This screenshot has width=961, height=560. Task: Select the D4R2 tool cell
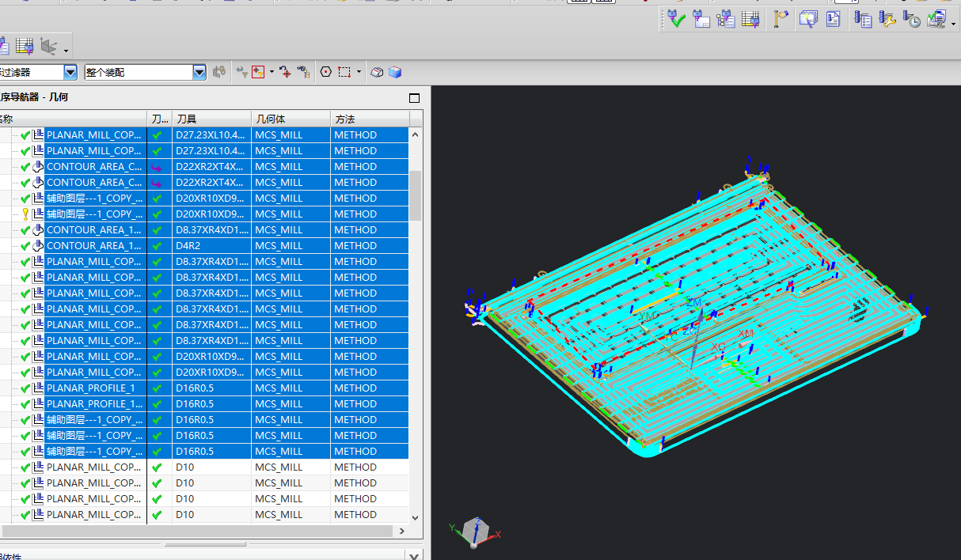211,245
